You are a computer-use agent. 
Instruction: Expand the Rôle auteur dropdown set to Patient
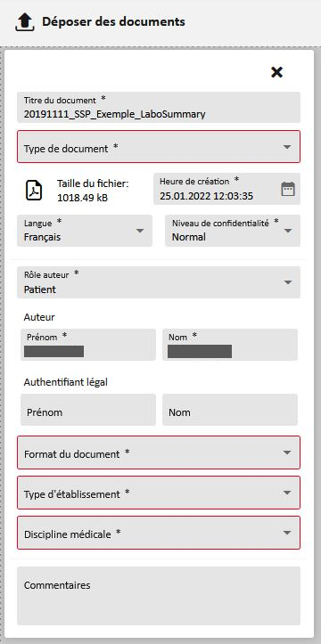159,282
